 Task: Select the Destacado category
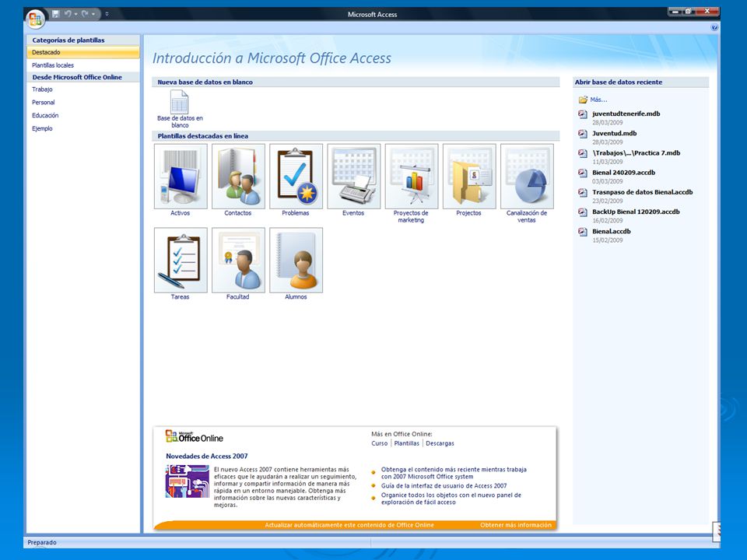click(x=83, y=52)
